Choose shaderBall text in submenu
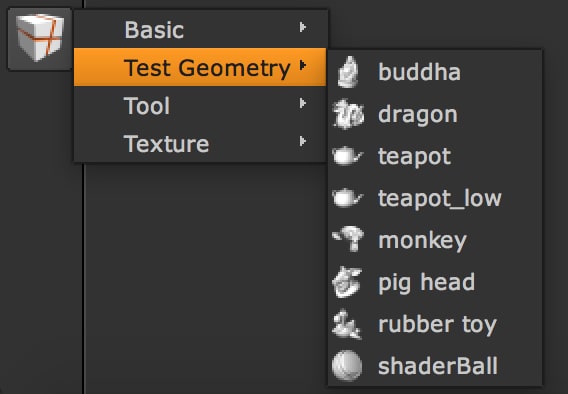 click(x=438, y=366)
